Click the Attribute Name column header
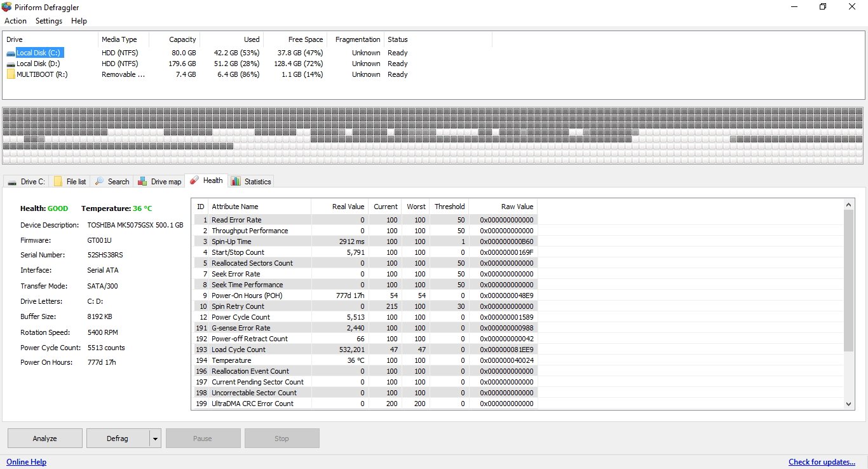This screenshot has height=469, width=868. pyautogui.click(x=260, y=207)
